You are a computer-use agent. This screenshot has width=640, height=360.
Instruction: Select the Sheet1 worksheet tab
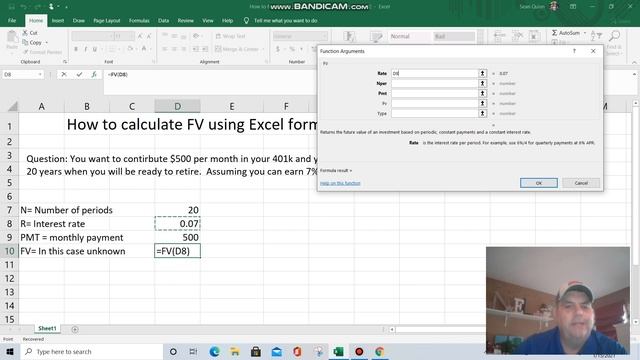(x=47, y=328)
